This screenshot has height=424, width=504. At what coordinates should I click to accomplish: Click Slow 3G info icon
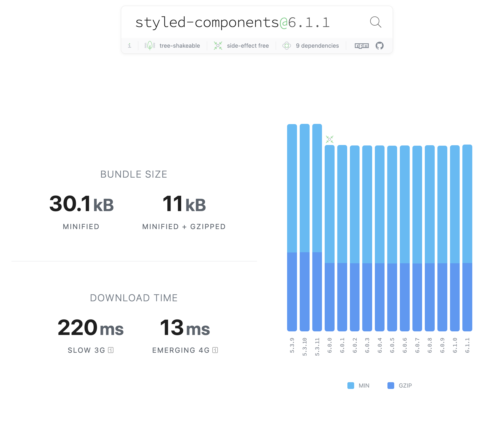111,350
